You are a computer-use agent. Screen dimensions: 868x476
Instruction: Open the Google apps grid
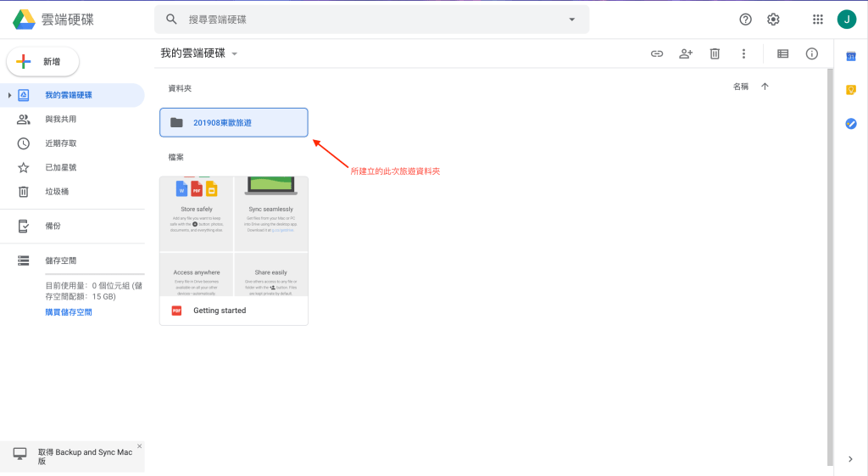click(817, 20)
